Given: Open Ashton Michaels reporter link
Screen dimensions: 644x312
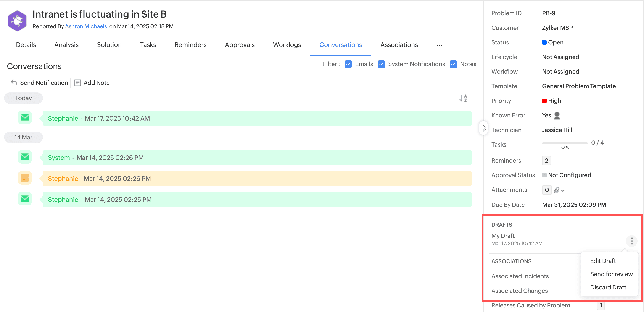Looking at the screenshot, I should click(x=86, y=26).
